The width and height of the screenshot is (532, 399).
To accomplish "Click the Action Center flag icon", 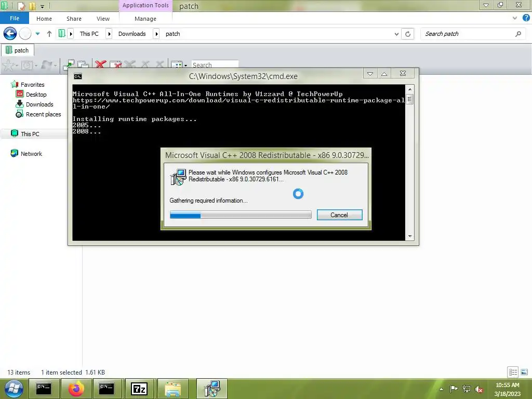I will [454, 389].
